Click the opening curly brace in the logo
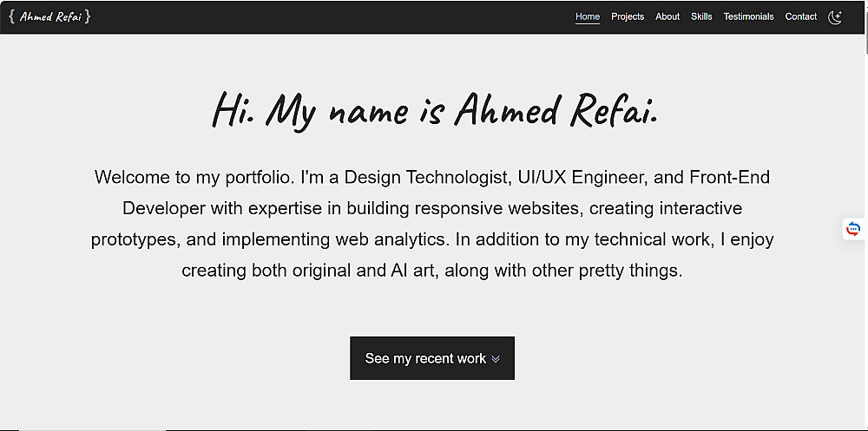Viewport: 868px width, 431px height. pyautogui.click(x=11, y=16)
